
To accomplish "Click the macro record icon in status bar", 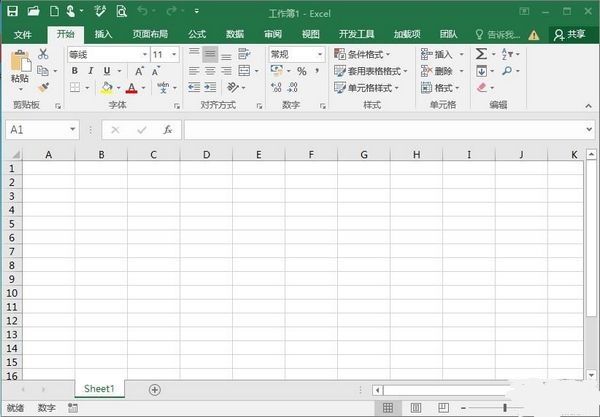I will 72,408.
